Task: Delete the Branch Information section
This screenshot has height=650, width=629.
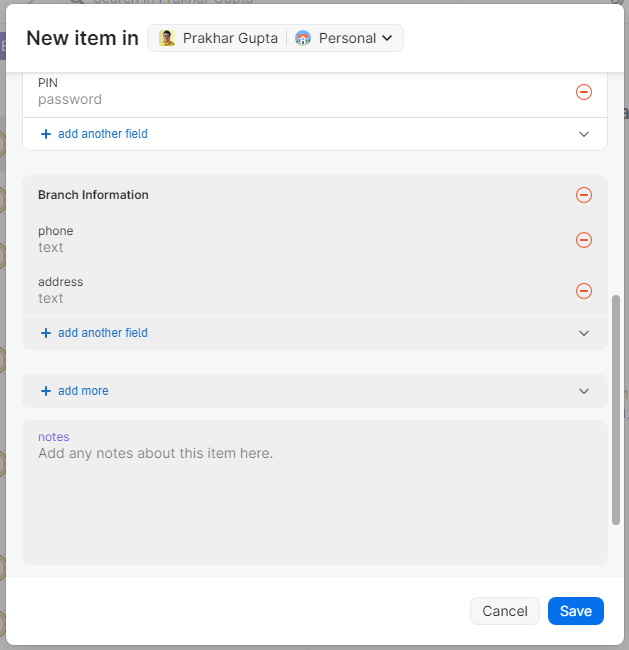Action: pyautogui.click(x=584, y=195)
